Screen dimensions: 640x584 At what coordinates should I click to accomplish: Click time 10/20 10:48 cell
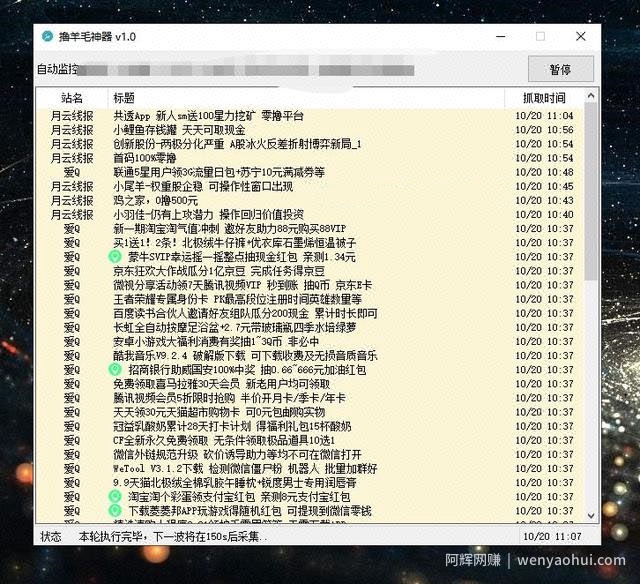pyautogui.click(x=544, y=172)
